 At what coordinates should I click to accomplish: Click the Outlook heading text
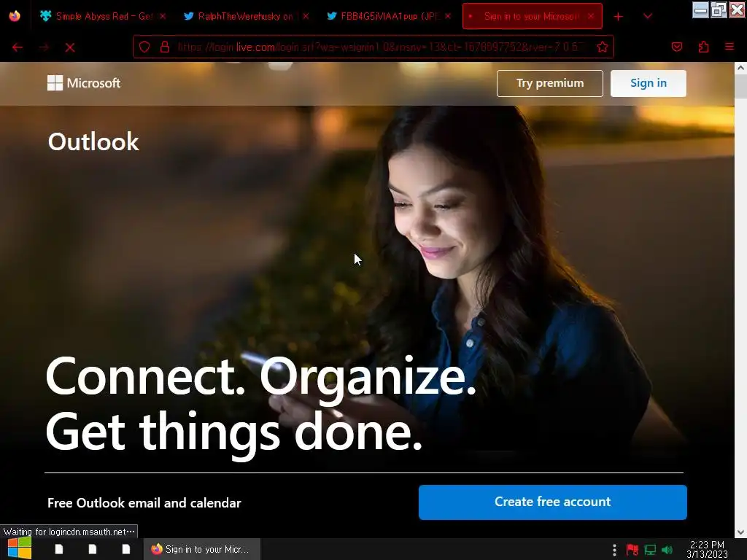click(x=93, y=141)
